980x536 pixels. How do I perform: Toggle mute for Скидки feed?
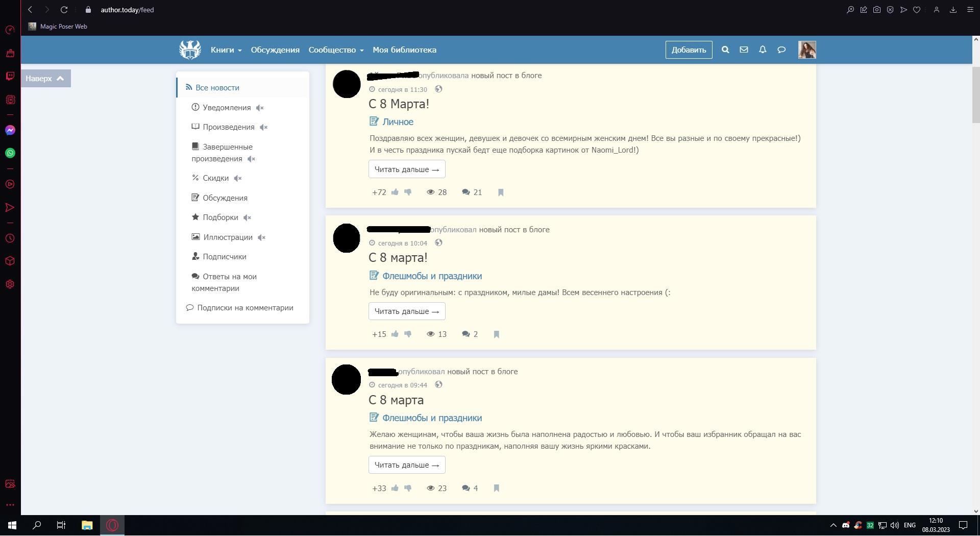238,178
